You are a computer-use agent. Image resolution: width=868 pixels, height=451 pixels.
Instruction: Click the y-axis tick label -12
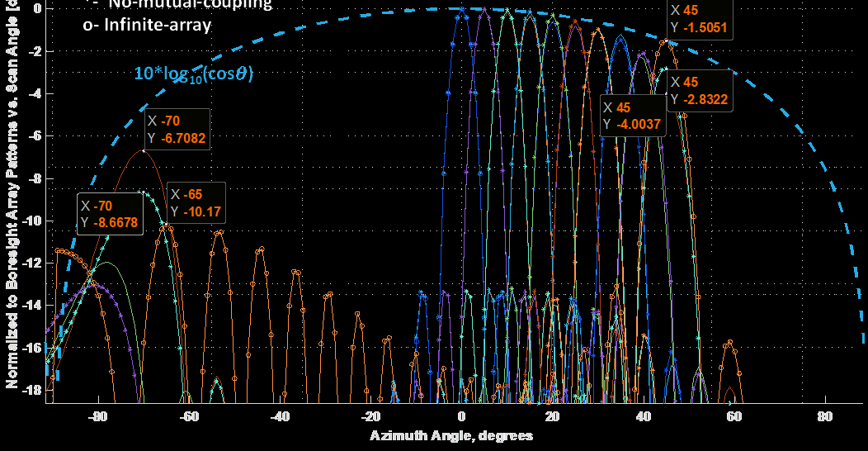[x=31, y=263]
